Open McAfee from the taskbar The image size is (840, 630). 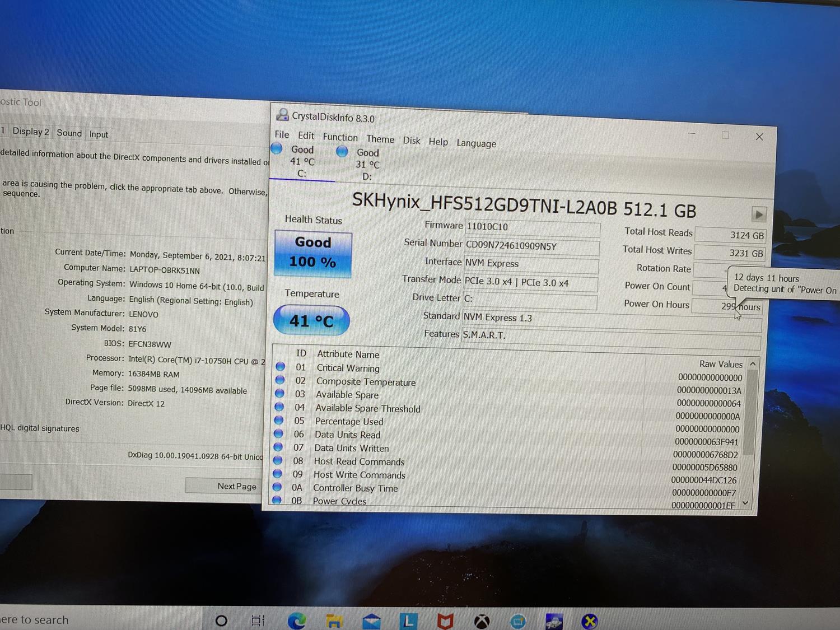point(445,621)
